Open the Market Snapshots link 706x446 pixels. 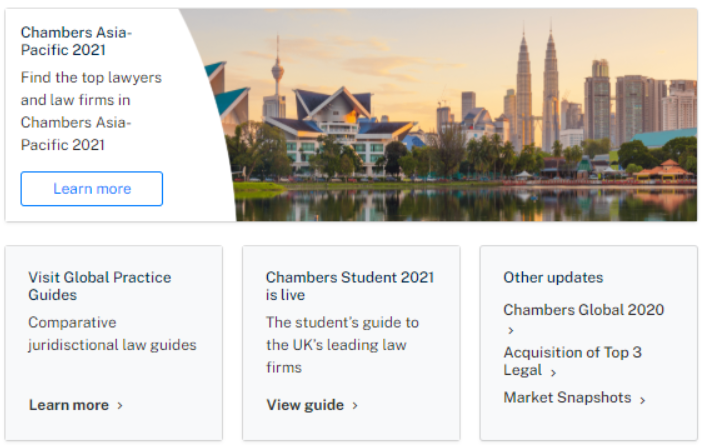pyautogui.click(x=567, y=397)
